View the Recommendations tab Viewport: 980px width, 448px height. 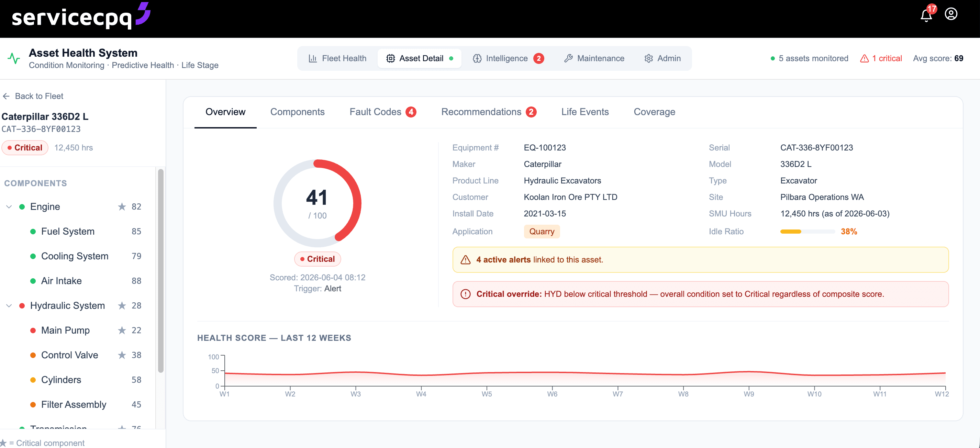489,112
